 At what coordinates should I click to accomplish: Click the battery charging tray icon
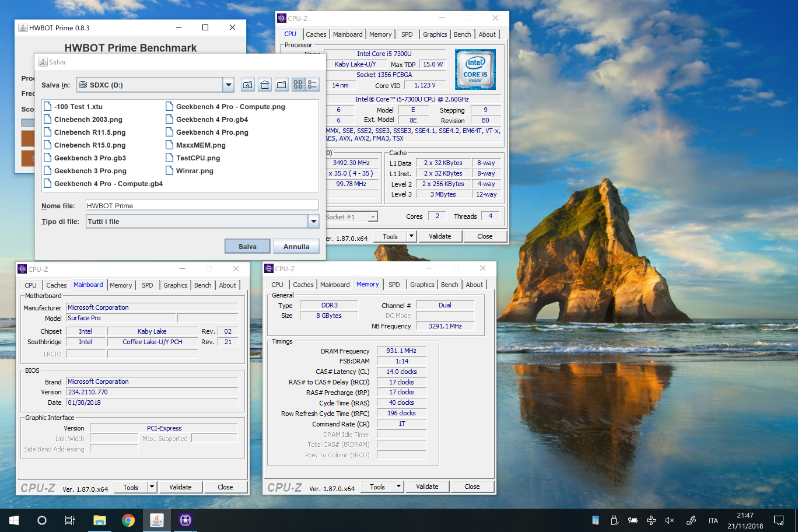(x=633, y=520)
